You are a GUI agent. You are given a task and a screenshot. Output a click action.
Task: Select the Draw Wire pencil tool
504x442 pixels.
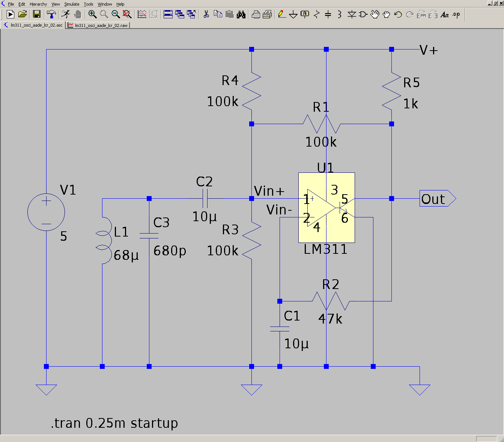pyautogui.click(x=282, y=14)
